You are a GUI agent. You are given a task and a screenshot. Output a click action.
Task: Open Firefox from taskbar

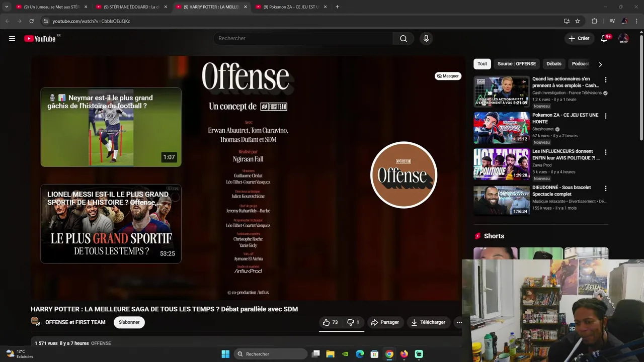tap(404, 354)
